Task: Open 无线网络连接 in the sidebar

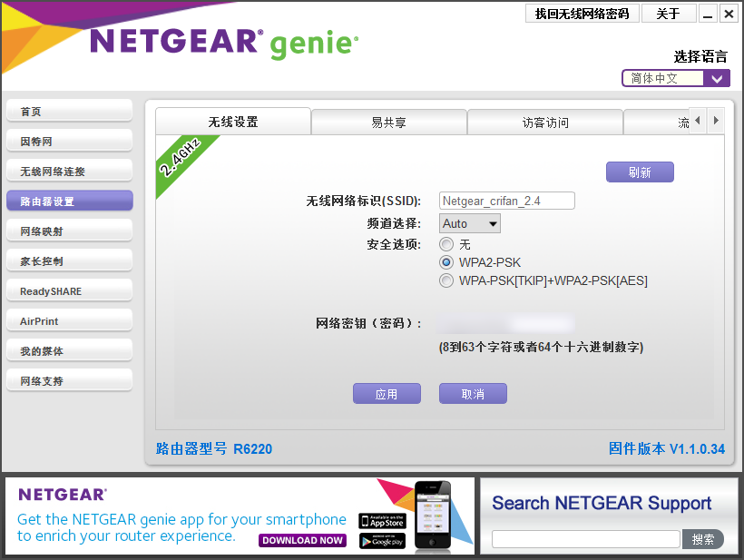Action: pyautogui.click(x=69, y=171)
